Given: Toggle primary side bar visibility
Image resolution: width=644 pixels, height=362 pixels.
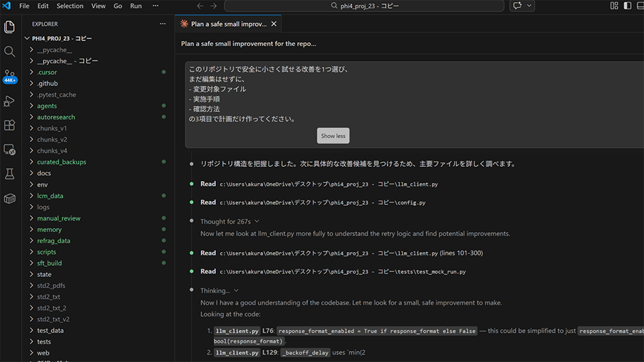Looking at the screenshot, I should pyautogui.click(x=627, y=6).
